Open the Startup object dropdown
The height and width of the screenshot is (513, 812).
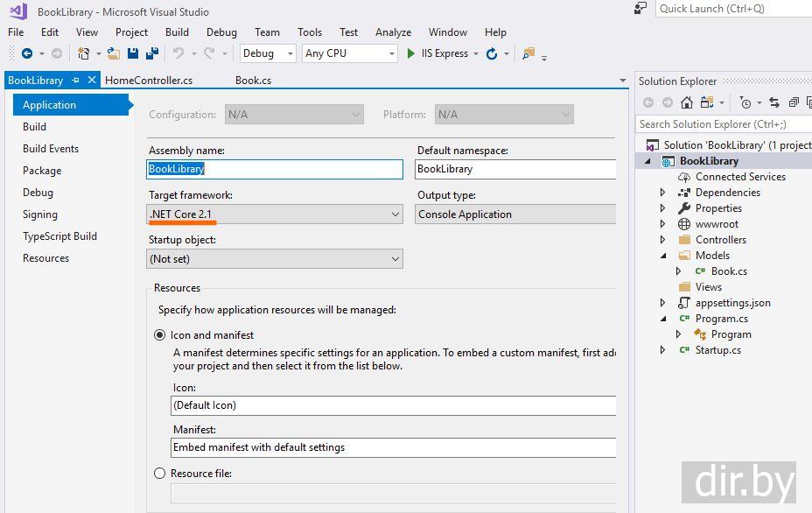pyautogui.click(x=274, y=259)
